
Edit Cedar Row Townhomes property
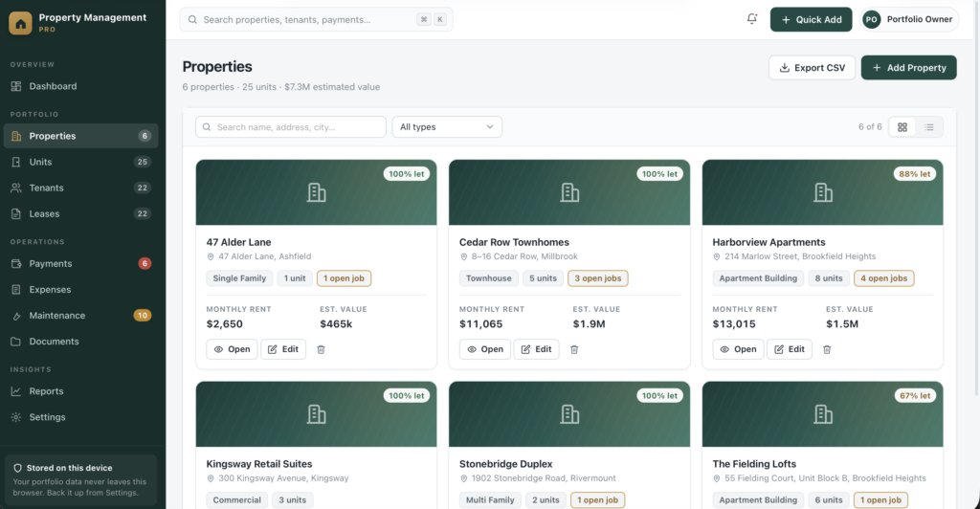(536, 350)
